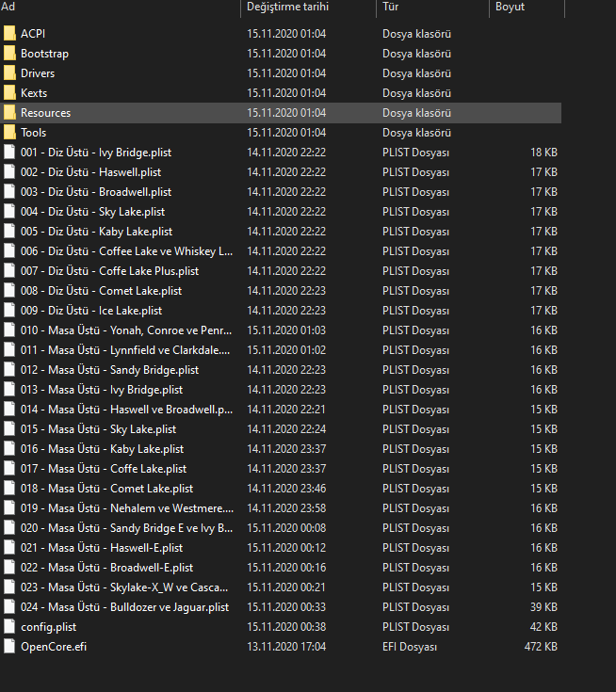Click the 001 Ivy Bridge plist file icon
616x692 pixels.
pos(9,153)
